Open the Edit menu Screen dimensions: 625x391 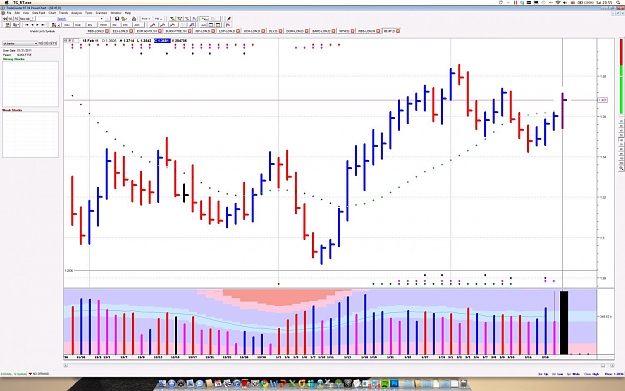[x=17, y=13]
